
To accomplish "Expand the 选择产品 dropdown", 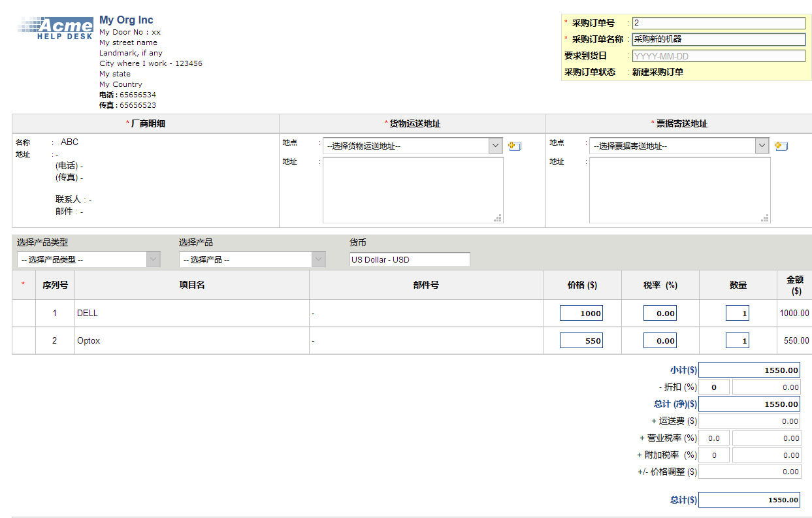I will pos(252,260).
